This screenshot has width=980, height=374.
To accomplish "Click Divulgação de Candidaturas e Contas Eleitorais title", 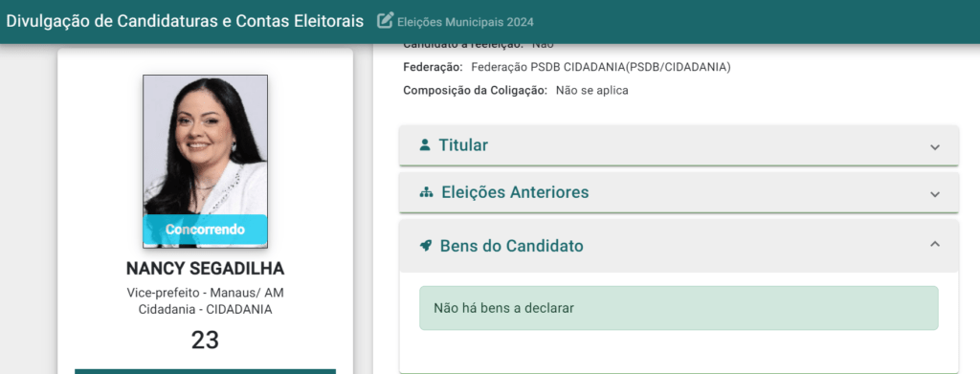I will click(185, 21).
